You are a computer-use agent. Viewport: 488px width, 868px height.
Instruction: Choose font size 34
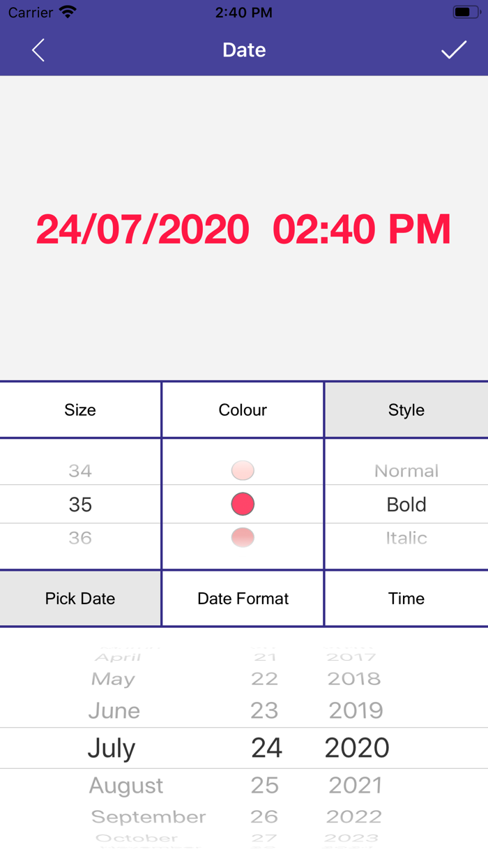(x=80, y=471)
